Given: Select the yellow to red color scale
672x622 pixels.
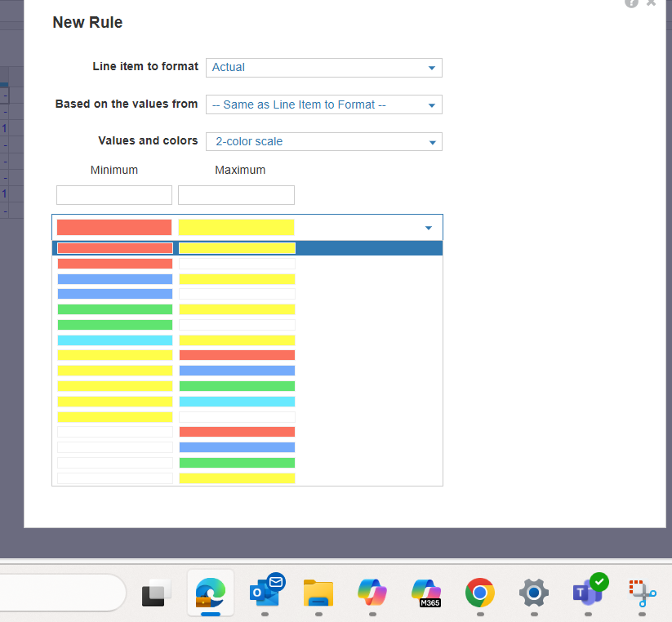Looking at the screenshot, I should 247,355.
